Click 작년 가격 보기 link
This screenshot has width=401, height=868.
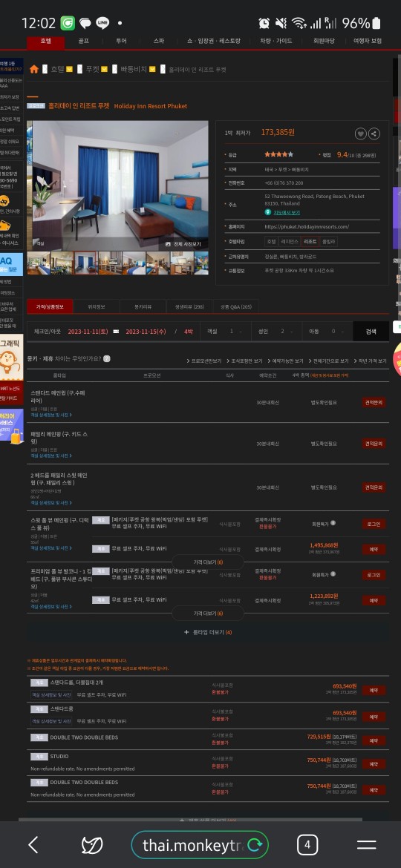point(371,361)
